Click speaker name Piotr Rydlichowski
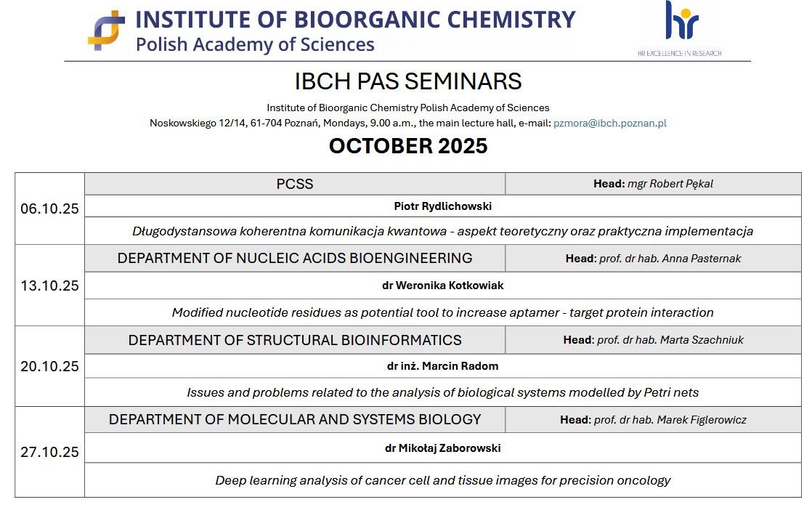The height and width of the screenshot is (518, 812). coord(442,206)
